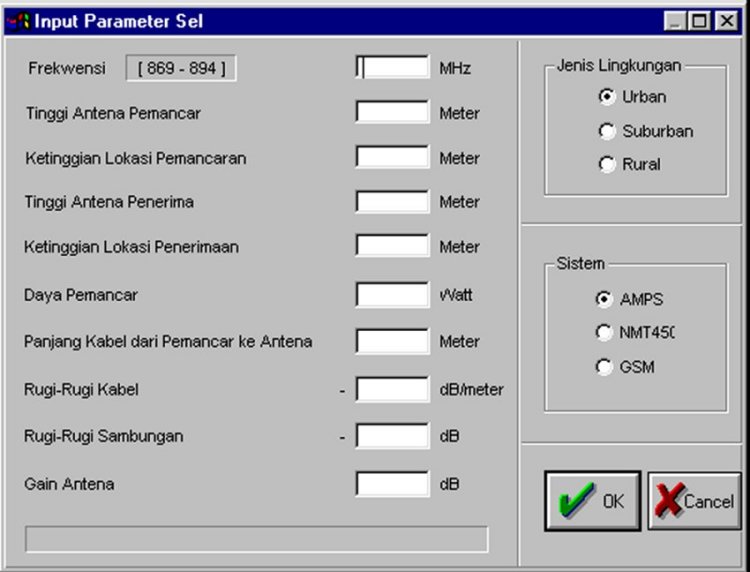Focus the Ketinggian Lokasi Penerimaan field
The width and height of the screenshot is (750, 572).
(392, 247)
